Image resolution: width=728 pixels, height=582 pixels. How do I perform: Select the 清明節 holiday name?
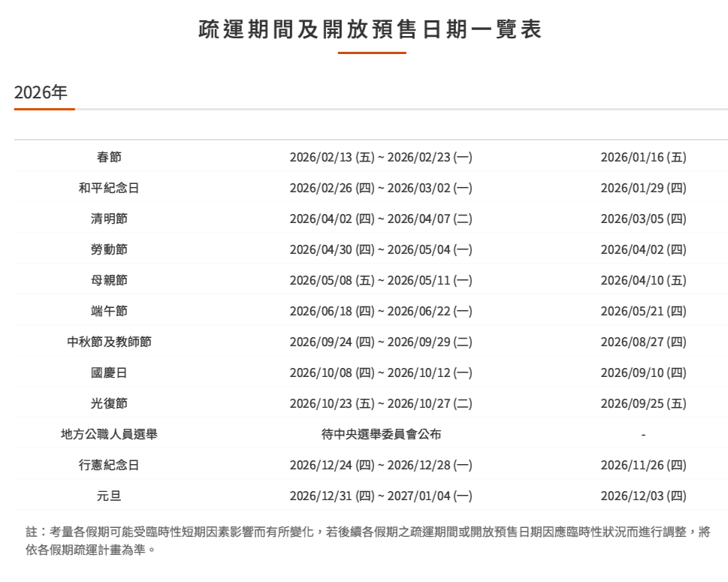(109, 219)
